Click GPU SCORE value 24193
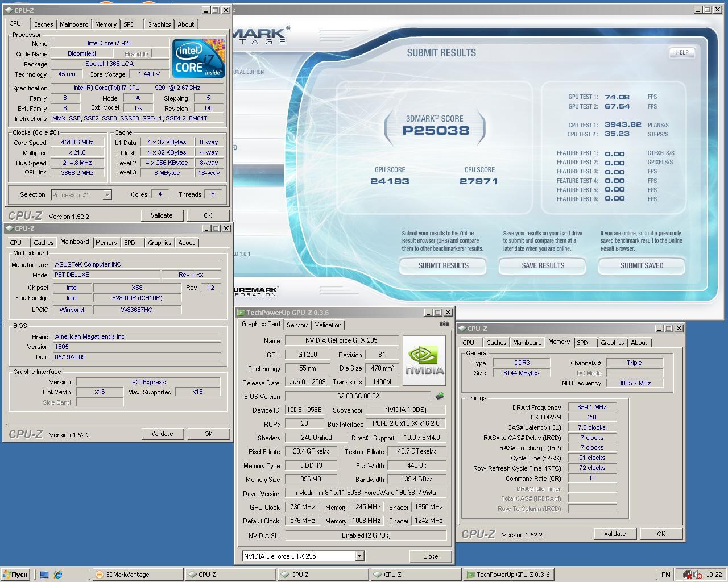This screenshot has width=728, height=582. 390,181
